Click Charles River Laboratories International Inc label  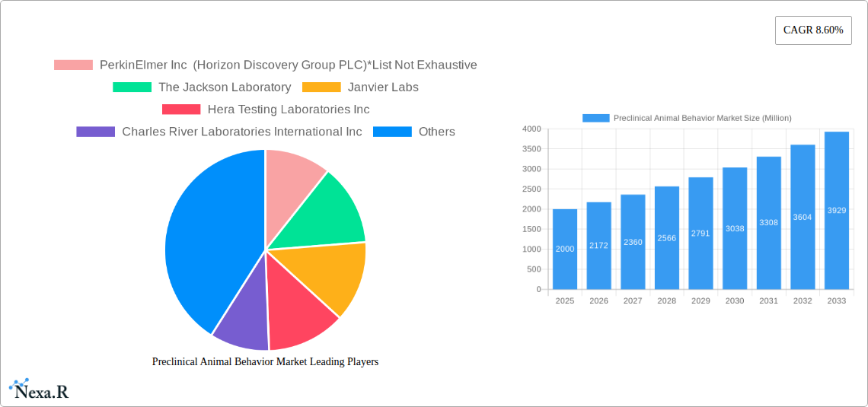pos(242,132)
